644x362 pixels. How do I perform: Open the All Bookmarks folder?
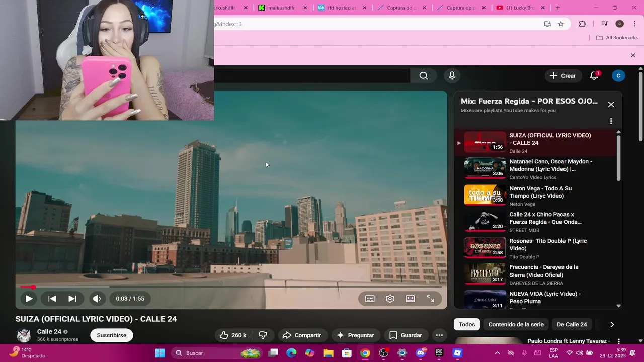[x=617, y=38]
